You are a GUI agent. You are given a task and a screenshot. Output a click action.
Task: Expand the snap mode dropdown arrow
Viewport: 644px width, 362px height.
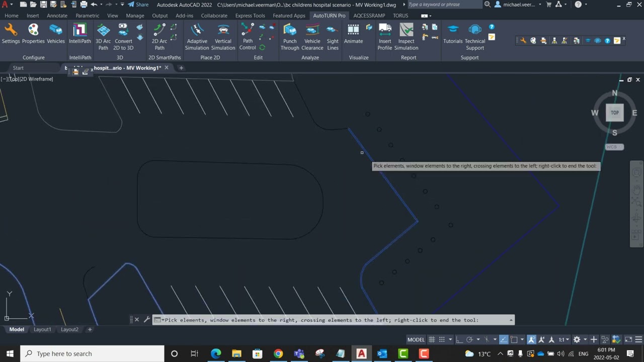click(x=450, y=339)
